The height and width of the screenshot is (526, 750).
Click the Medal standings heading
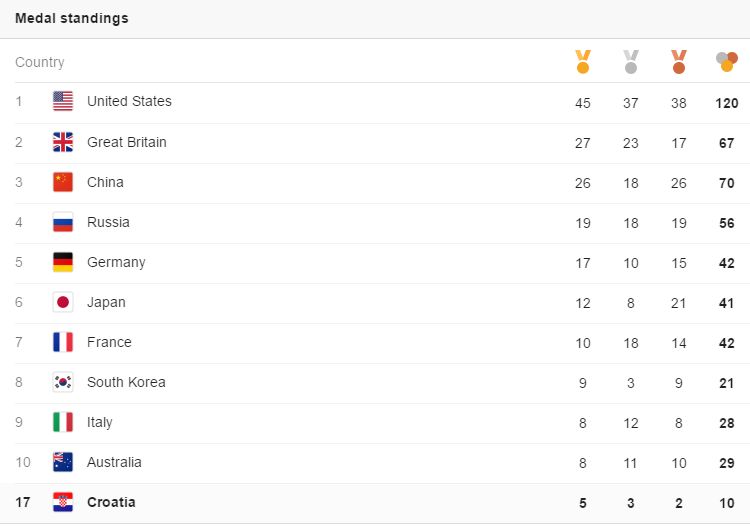tap(71, 18)
